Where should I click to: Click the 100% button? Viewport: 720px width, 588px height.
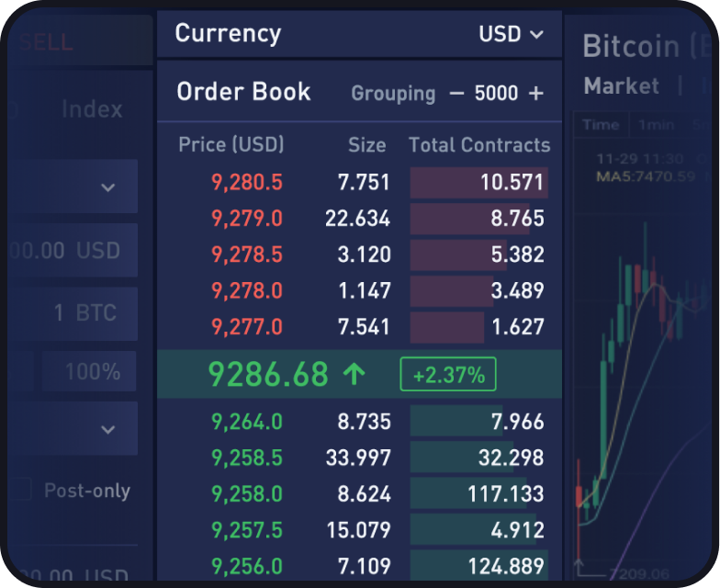pos(90,371)
